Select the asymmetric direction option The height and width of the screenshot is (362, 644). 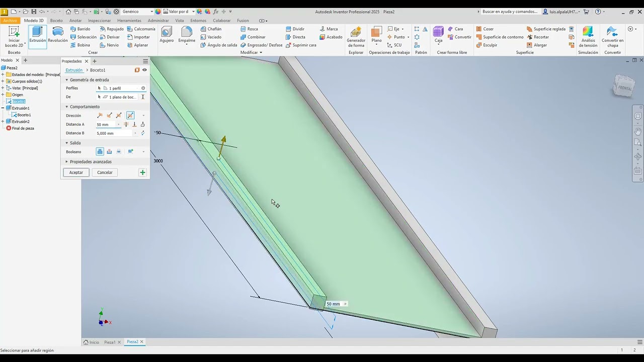[130, 116]
